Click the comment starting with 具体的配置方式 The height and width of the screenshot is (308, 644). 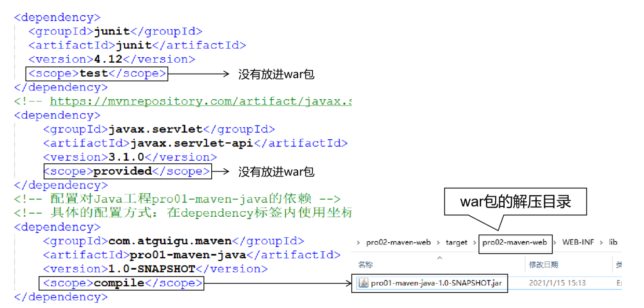point(183,213)
